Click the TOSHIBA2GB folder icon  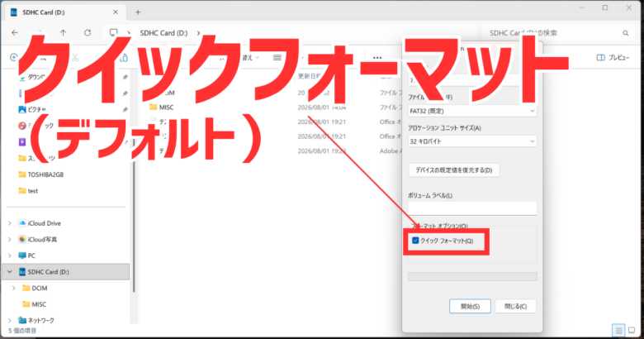tap(22, 174)
